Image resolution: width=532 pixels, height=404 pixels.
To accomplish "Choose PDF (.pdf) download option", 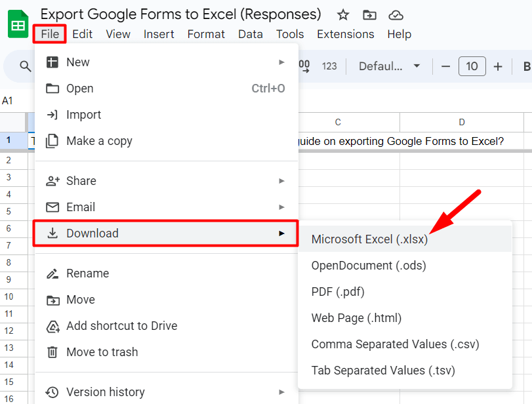I will pos(405,292).
